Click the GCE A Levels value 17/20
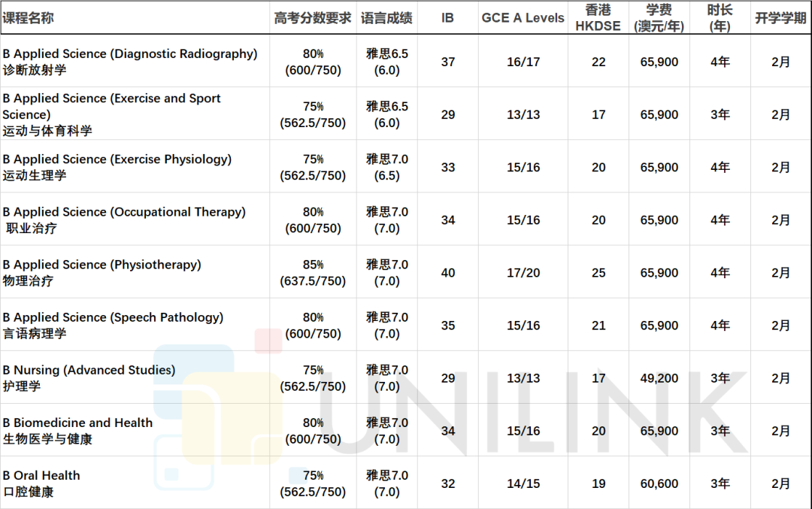 click(523, 273)
